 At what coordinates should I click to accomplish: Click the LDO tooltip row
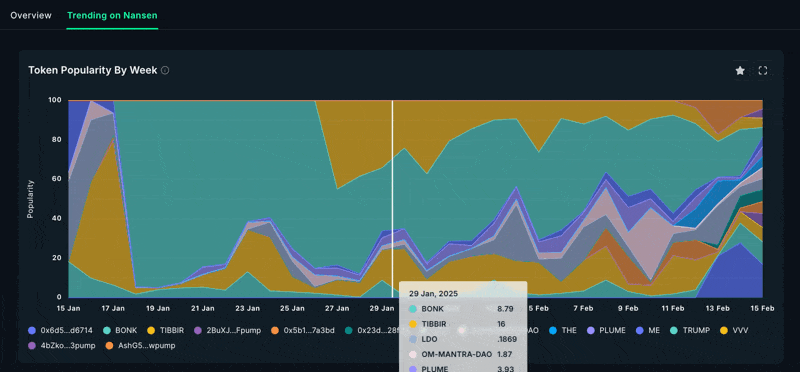463,339
